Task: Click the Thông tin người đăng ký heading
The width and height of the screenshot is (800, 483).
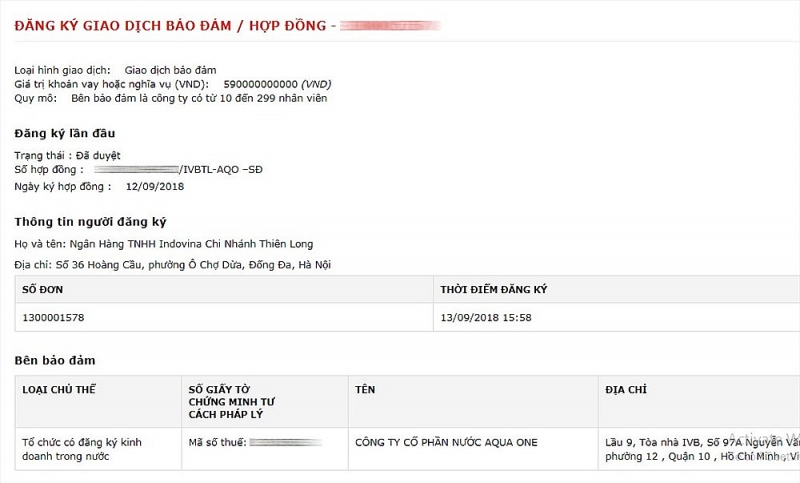Action: coord(90,222)
